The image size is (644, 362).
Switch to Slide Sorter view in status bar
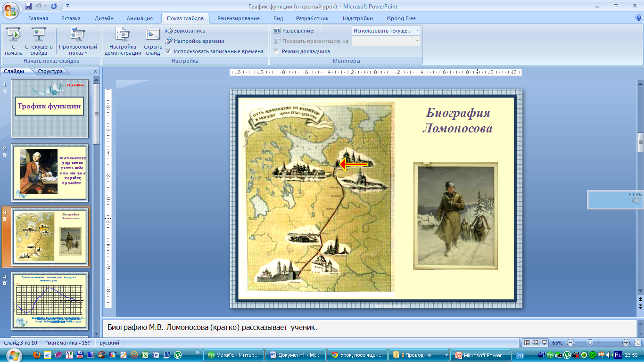536,343
